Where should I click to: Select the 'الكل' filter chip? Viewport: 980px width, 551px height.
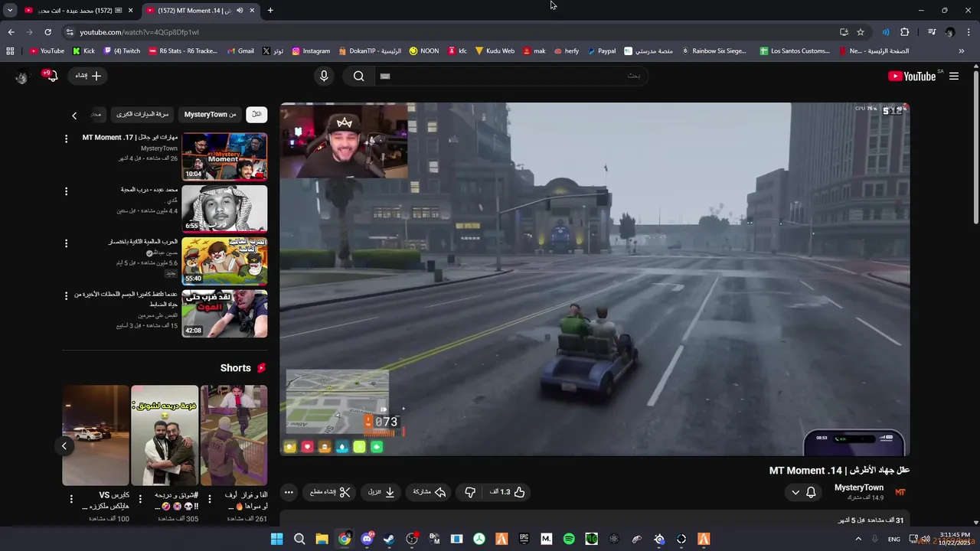[x=256, y=114]
